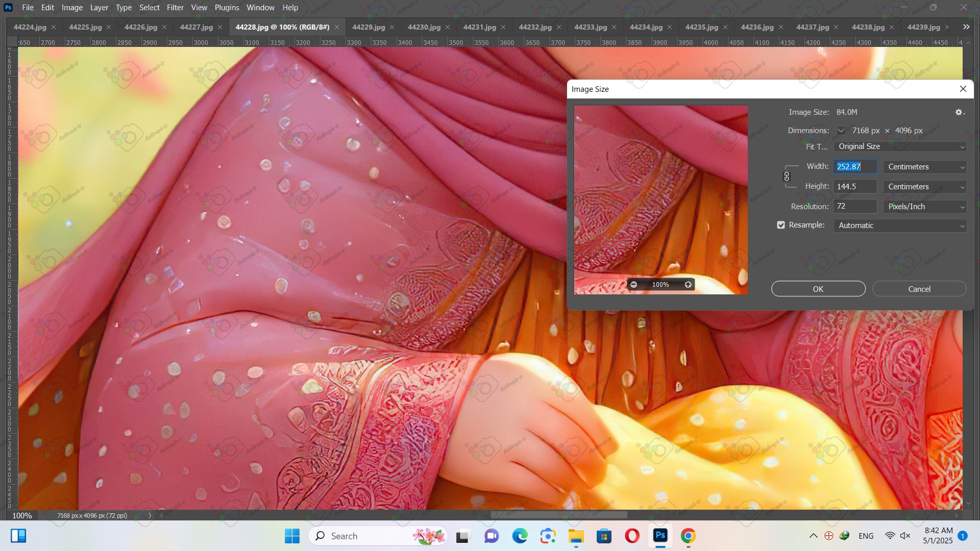Close the 44227.jpg document tab
980x551 pixels.
point(220,27)
